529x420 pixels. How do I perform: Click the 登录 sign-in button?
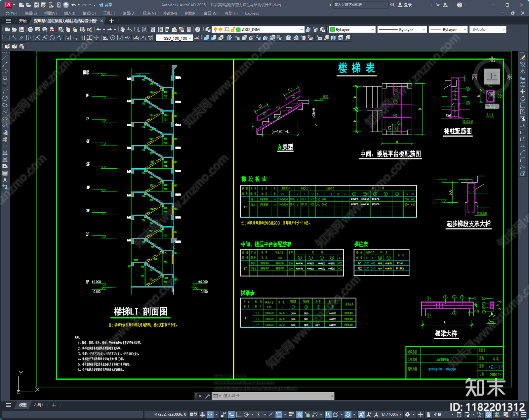(405, 5)
